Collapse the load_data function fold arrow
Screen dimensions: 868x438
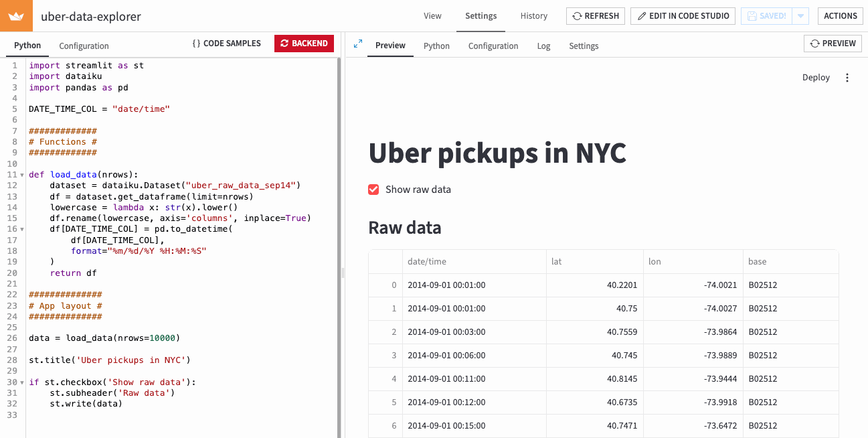(x=23, y=175)
